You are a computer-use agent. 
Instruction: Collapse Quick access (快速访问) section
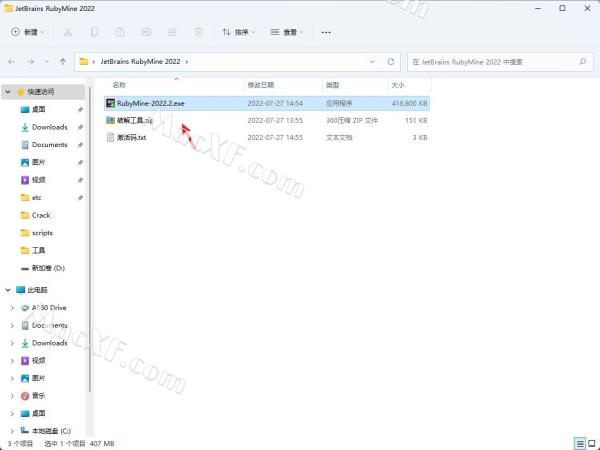click(8, 92)
